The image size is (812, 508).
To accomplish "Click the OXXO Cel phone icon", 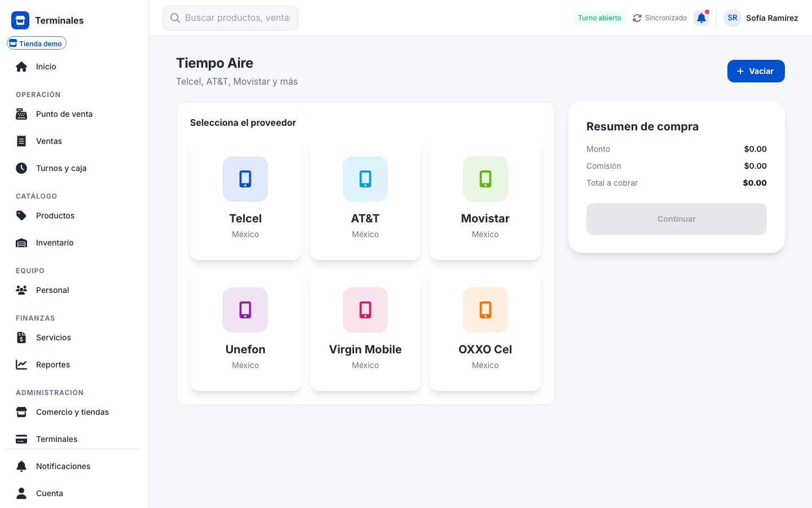I will click(486, 310).
